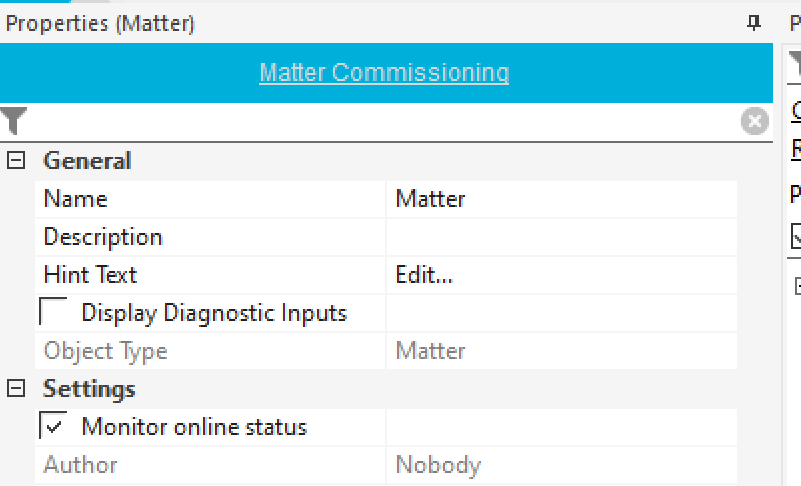Click the pin icon on the Properties panel

pos(754,23)
